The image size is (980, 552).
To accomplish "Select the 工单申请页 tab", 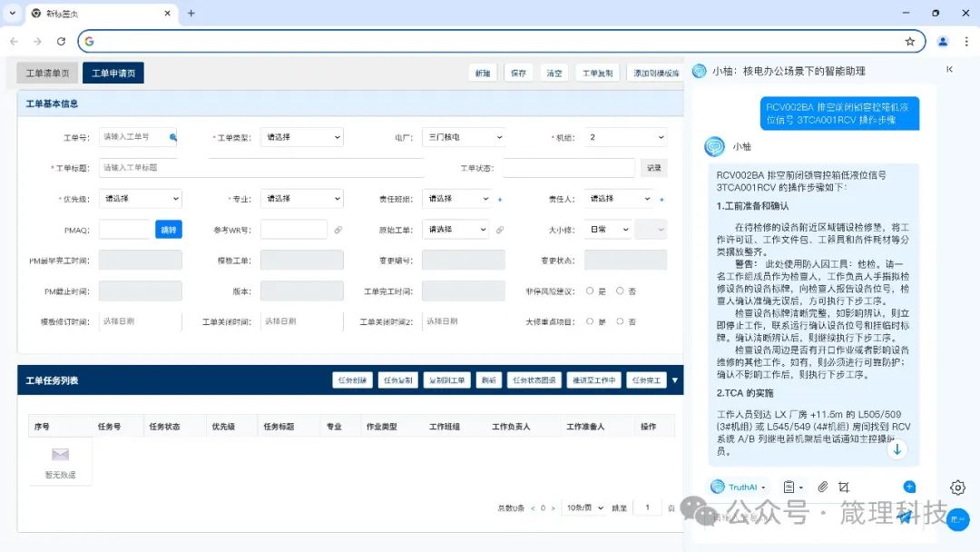I will (x=113, y=73).
